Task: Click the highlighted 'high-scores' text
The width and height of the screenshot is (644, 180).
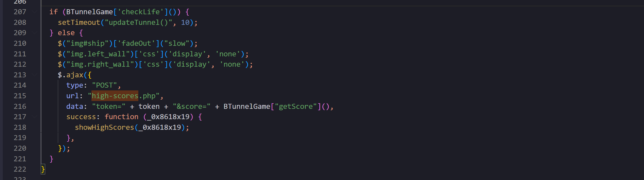Action: click(115, 96)
